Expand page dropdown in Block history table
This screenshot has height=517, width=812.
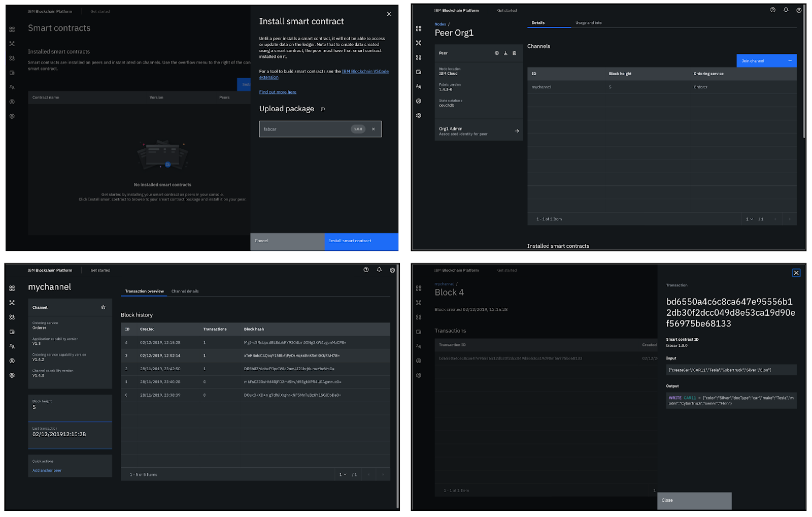click(343, 474)
